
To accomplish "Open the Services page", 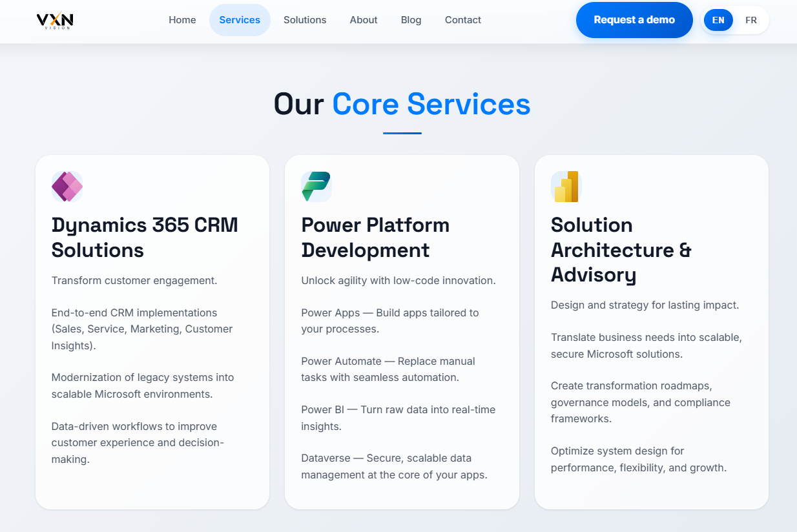I will coord(240,20).
